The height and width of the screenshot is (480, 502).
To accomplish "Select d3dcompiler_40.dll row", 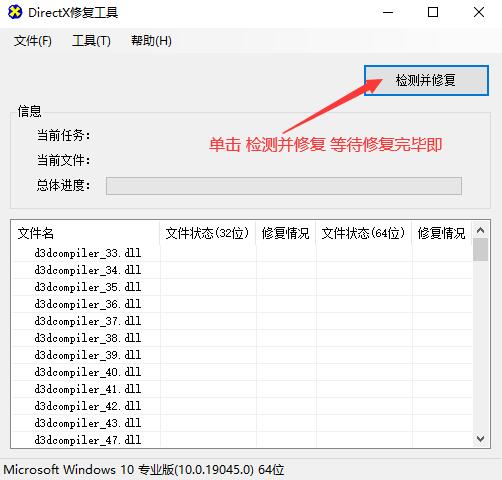I will tap(242, 372).
